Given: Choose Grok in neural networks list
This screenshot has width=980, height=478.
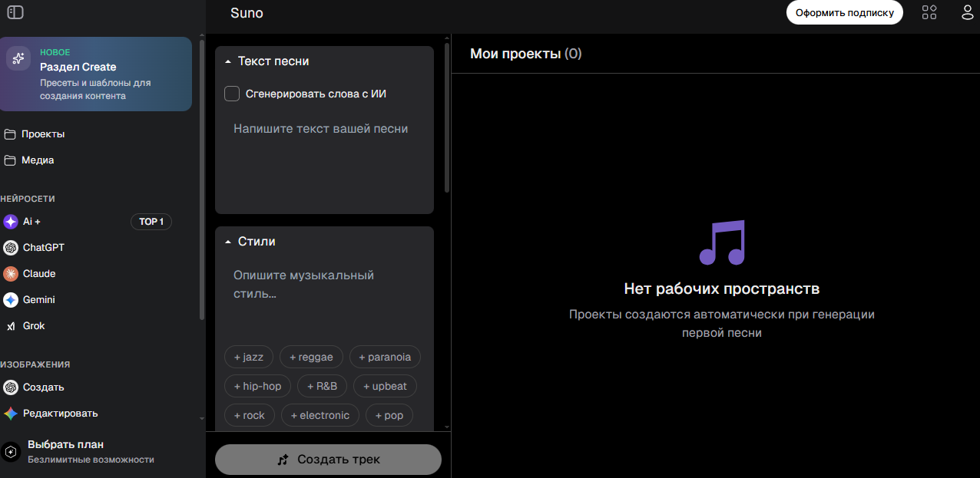Looking at the screenshot, I should (x=11, y=326).
